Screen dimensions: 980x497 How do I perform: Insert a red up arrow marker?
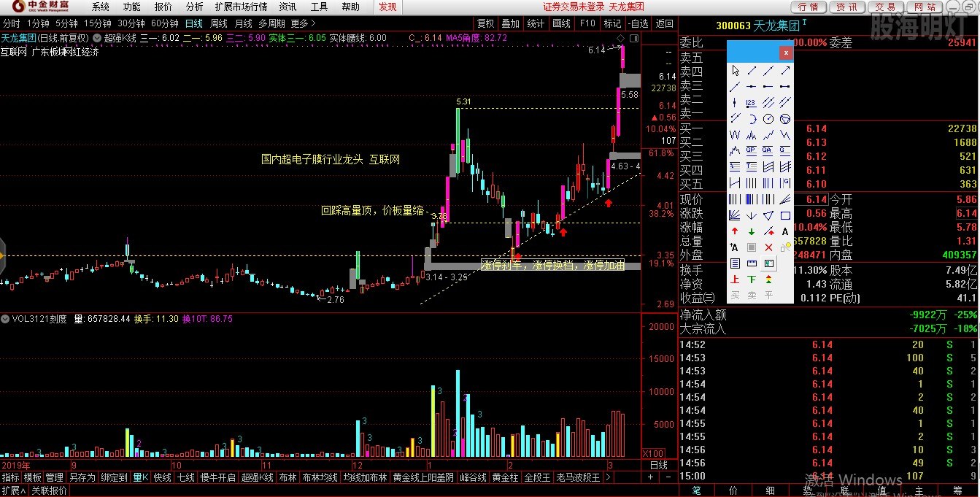(735, 231)
